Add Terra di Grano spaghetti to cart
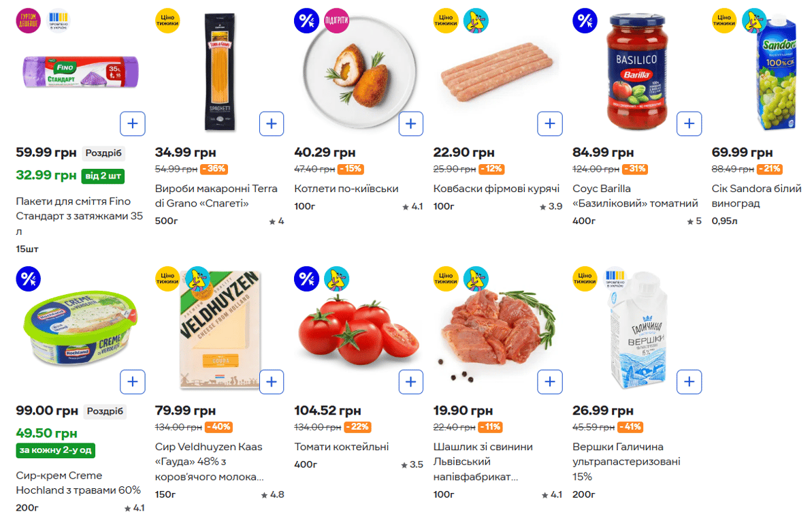This screenshot has width=812, height=523. pos(272,124)
